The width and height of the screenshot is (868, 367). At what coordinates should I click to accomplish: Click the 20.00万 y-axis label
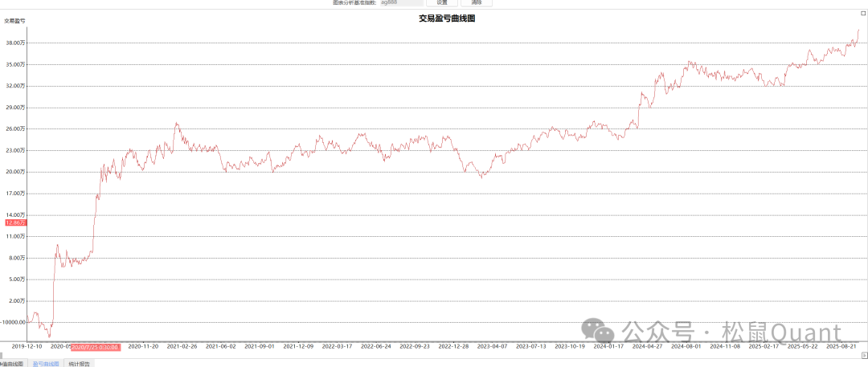tap(15, 172)
